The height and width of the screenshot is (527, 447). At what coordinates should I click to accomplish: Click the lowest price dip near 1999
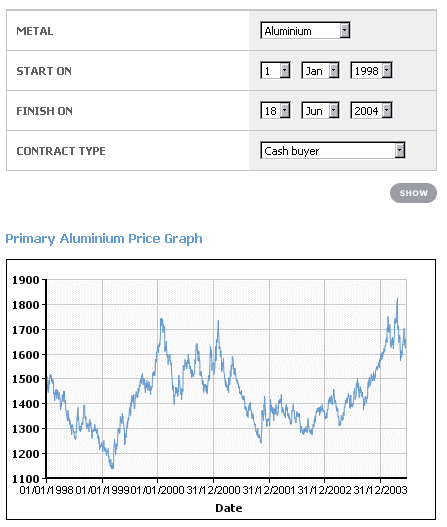pos(112,467)
